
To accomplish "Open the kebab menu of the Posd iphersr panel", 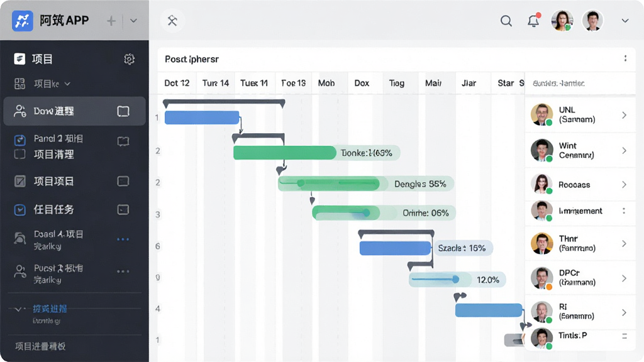I will pos(625,58).
